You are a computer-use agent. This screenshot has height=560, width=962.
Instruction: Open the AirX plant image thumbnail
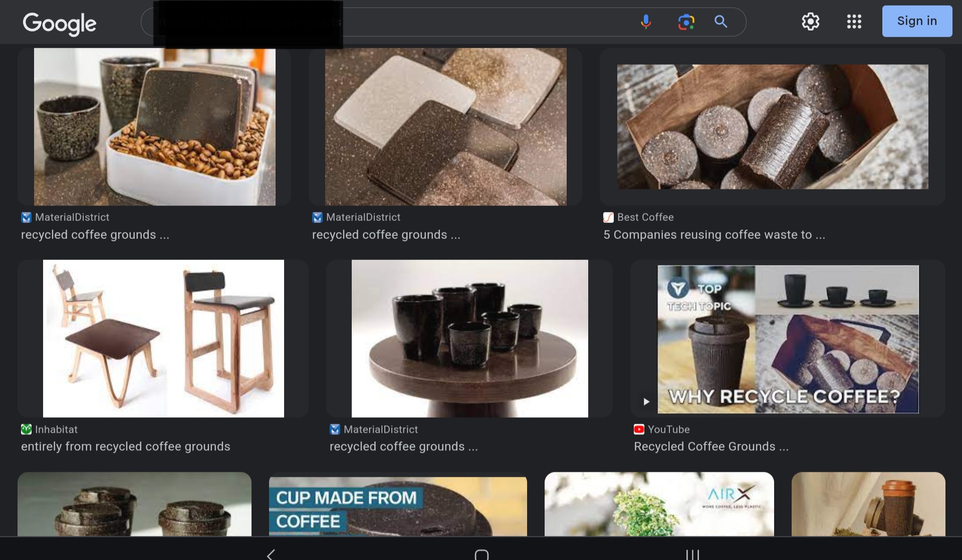click(659, 504)
